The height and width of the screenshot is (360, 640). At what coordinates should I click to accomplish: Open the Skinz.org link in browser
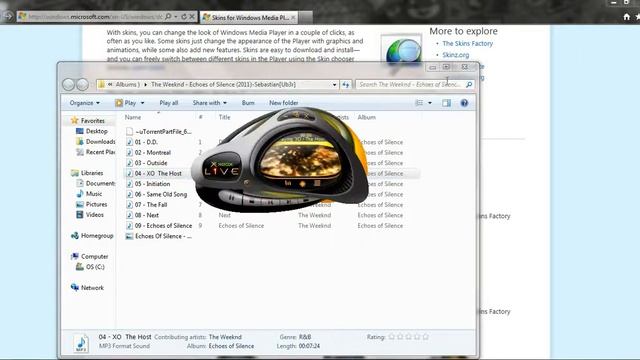pyautogui.click(x=456, y=55)
